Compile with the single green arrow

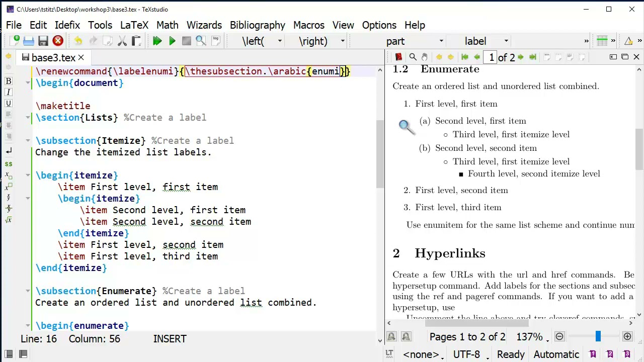(172, 41)
